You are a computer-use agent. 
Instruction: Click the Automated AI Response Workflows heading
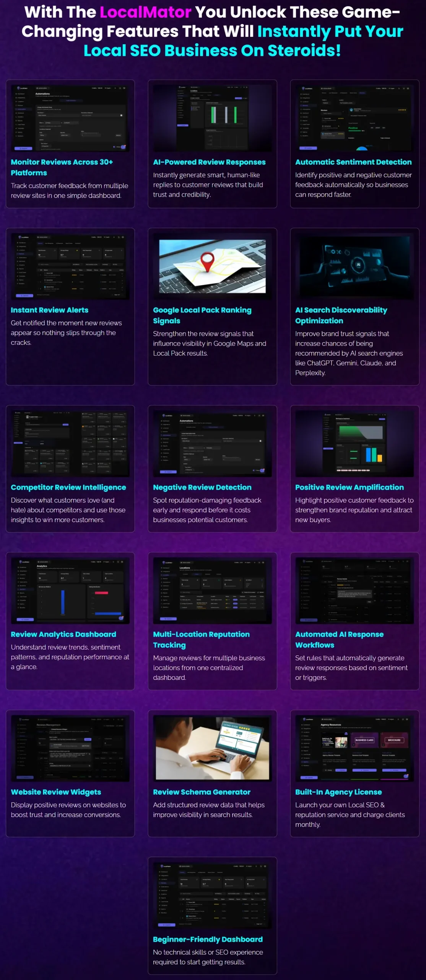click(x=339, y=640)
